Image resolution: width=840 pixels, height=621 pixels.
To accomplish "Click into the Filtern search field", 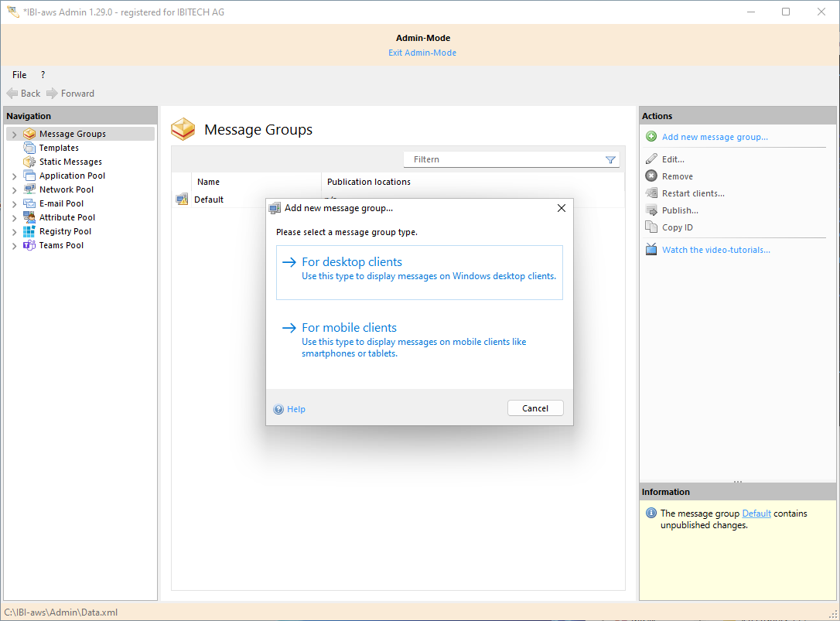I will pos(503,159).
